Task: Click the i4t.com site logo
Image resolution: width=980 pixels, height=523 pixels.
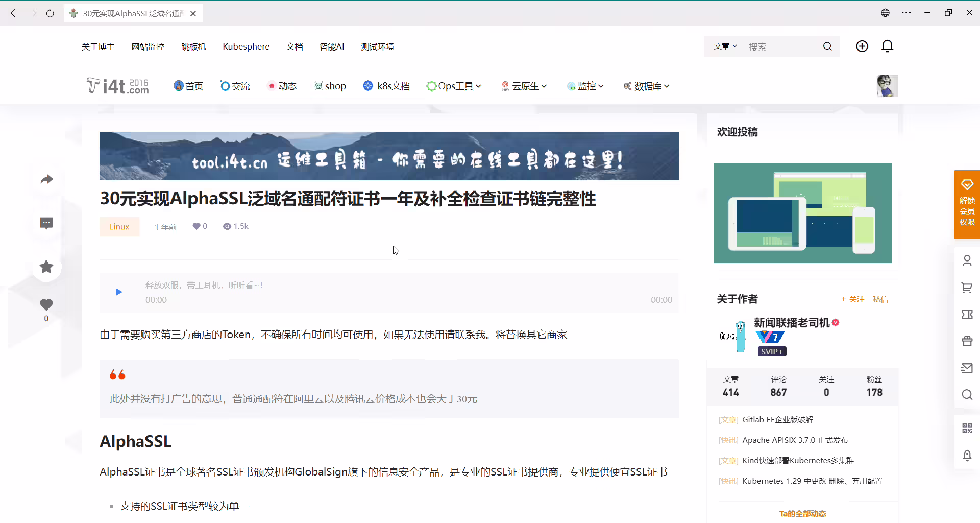Action: pos(118,86)
